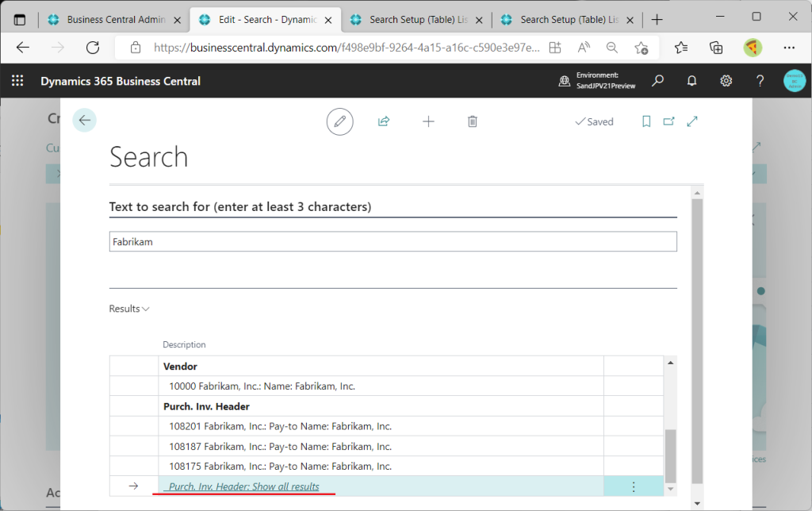The width and height of the screenshot is (812, 511).
Task: Show more options for the Show all results row
Action: click(634, 486)
